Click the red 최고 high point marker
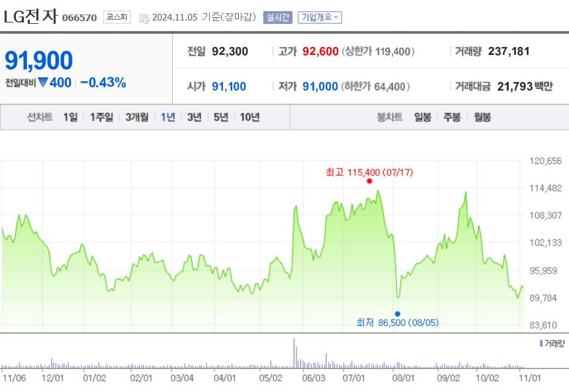 [369, 181]
